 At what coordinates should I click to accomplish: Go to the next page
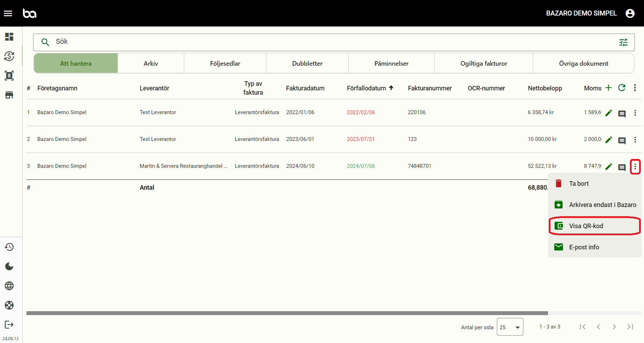pos(614,327)
